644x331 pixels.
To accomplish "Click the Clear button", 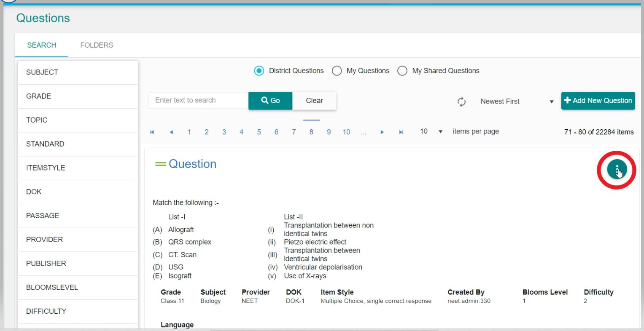I will coord(314,101).
